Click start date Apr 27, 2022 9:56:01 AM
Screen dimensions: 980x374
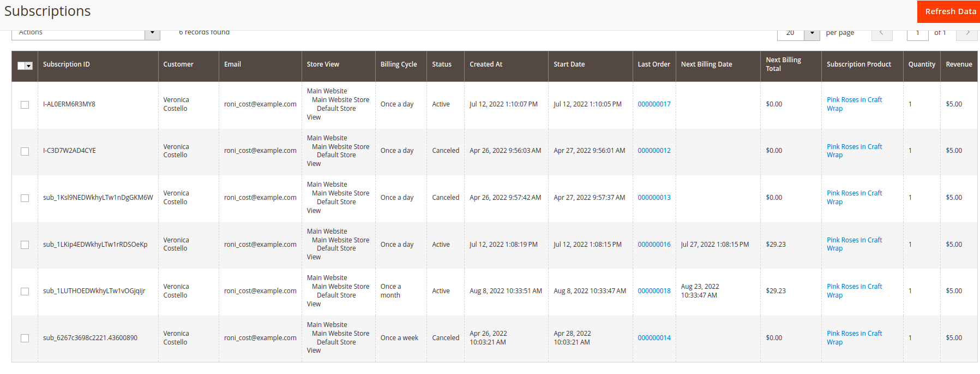coord(590,151)
